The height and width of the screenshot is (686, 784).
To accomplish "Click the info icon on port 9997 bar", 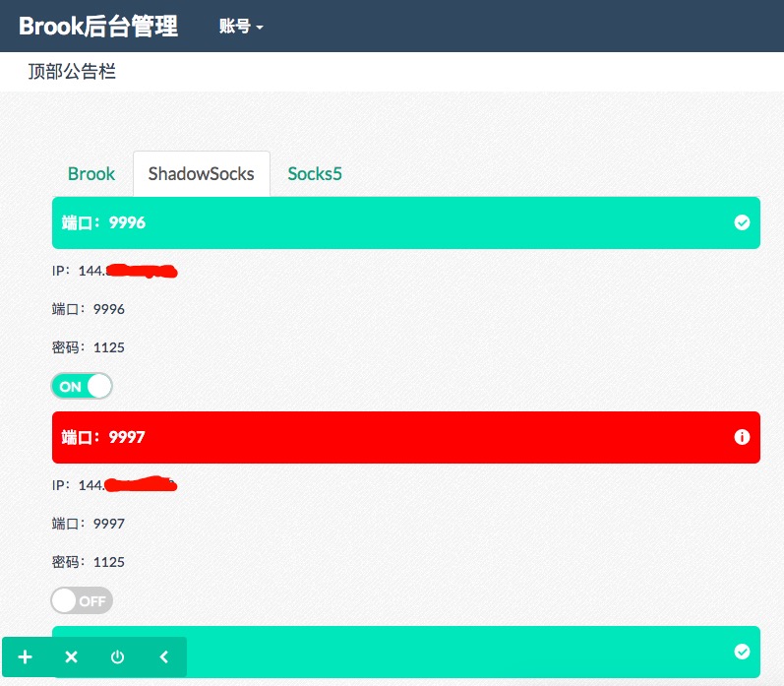I will (x=742, y=437).
